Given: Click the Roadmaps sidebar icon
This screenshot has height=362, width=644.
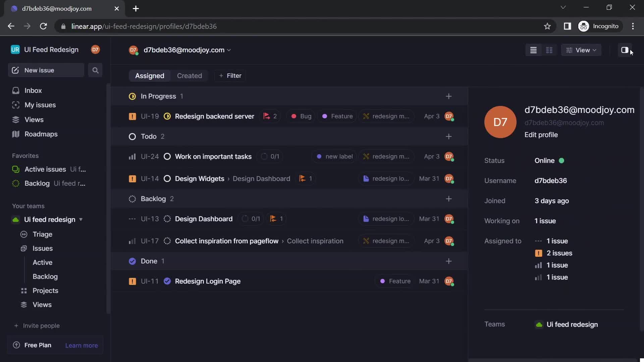Looking at the screenshot, I should pos(15,134).
